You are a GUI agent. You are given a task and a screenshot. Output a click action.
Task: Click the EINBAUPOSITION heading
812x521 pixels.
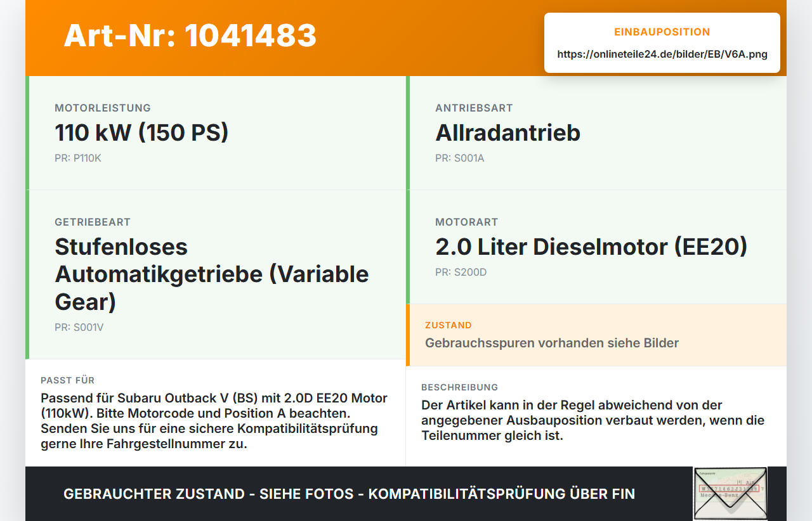pos(662,32)
